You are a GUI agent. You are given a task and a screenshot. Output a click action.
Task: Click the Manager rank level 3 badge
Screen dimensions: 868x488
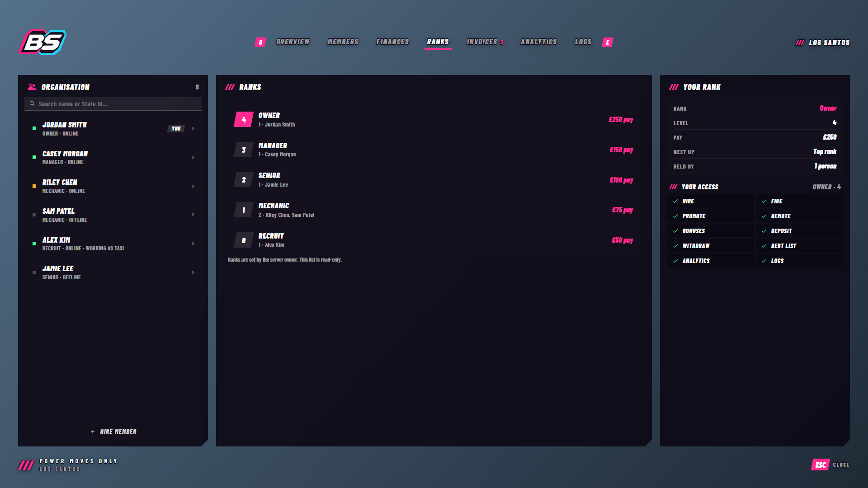(x=244, y=150)
